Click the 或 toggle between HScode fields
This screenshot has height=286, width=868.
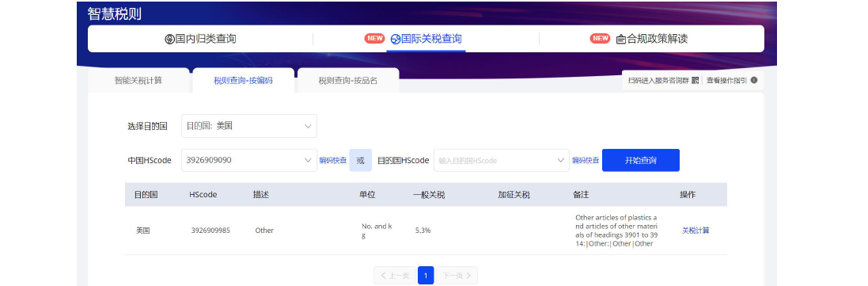coord(360,160)
